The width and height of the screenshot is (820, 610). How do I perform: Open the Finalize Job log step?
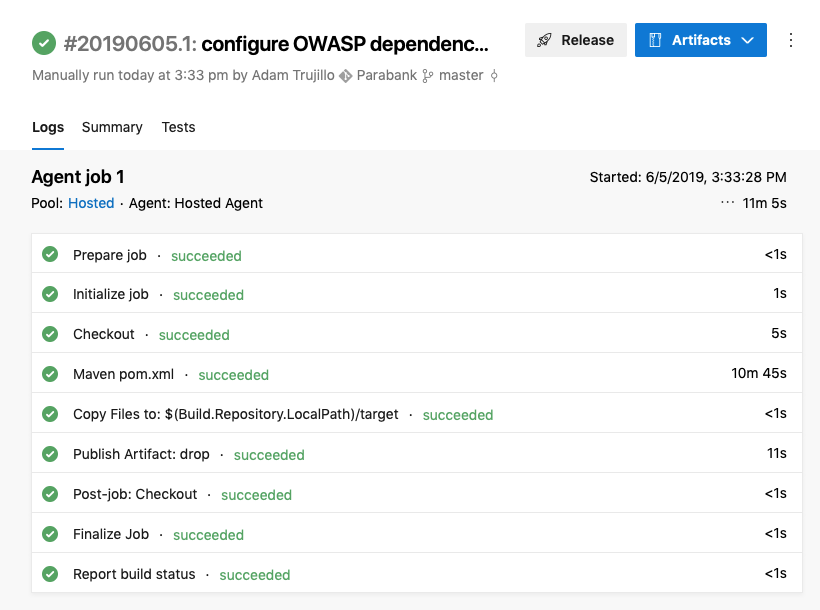(417, 533)
